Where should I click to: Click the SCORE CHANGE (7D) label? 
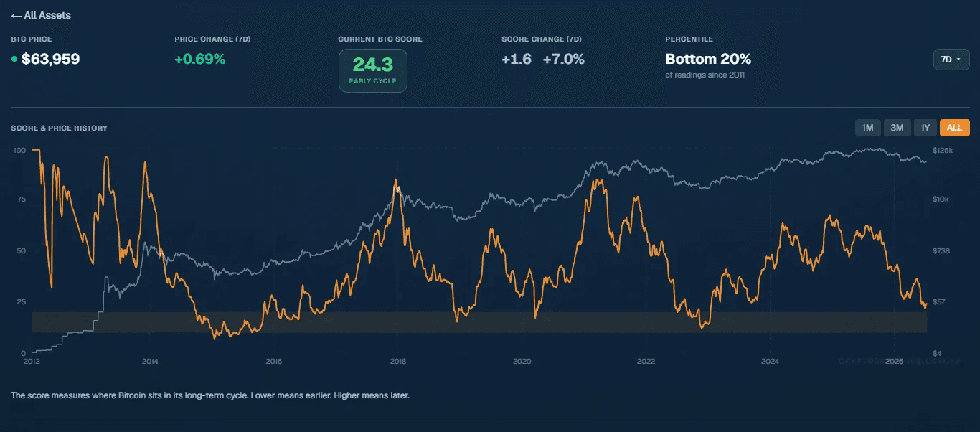tap(542, 39)
